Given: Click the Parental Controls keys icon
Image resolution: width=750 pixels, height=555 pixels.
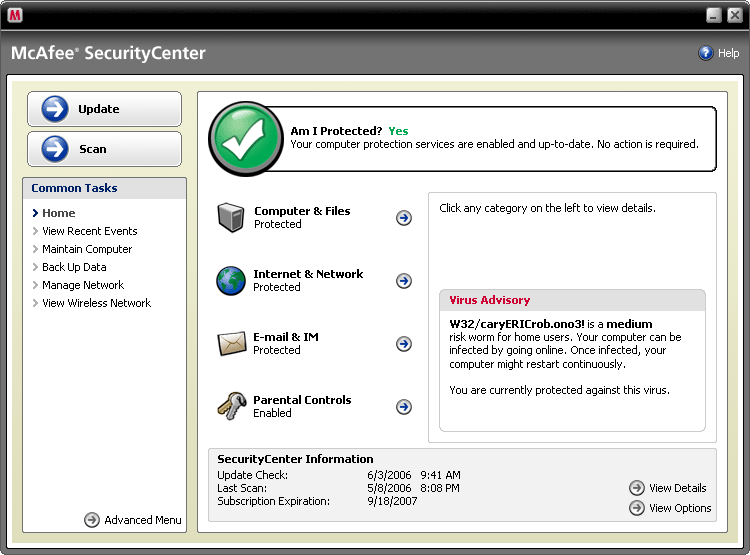Looking at the screenshot, I should [x=231, y=406].
